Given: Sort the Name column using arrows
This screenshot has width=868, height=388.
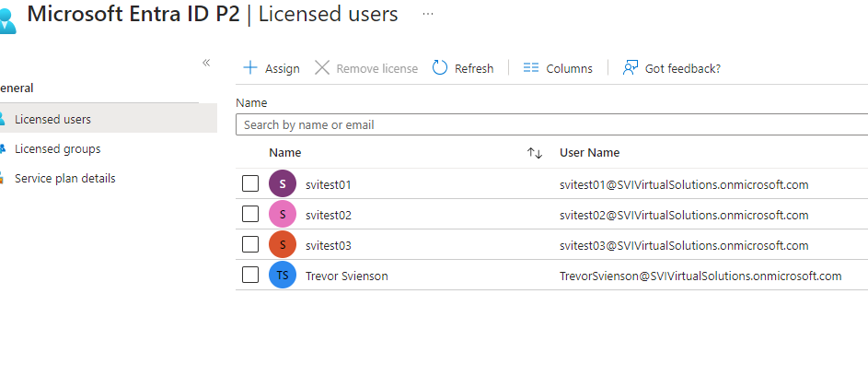Looking at the screenshot, I should click(534, 153).
